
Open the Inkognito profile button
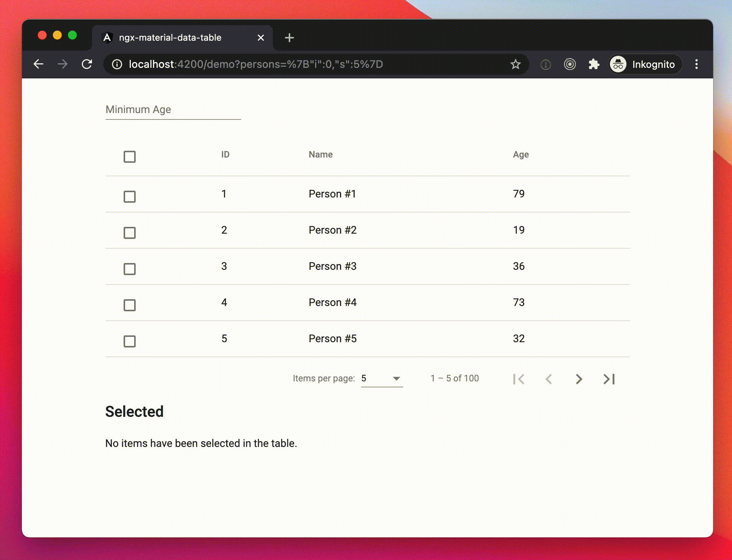[645, 64]
